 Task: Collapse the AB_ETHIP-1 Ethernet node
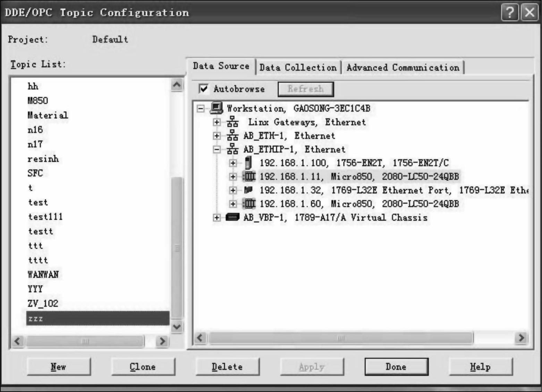click(217, 150)
